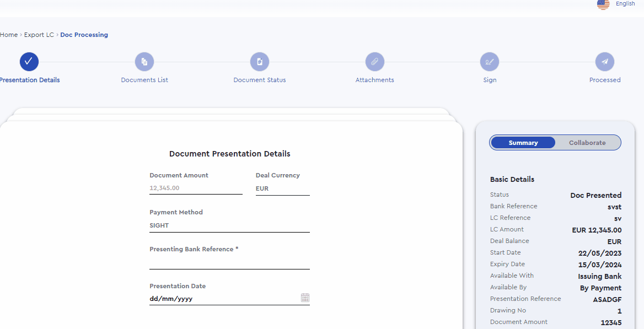Click the Available By value By Payment

pyautogui.click(x=600, y=288)
